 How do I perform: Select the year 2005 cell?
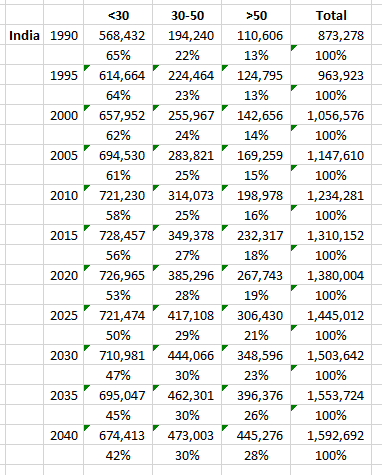point(64,155)
